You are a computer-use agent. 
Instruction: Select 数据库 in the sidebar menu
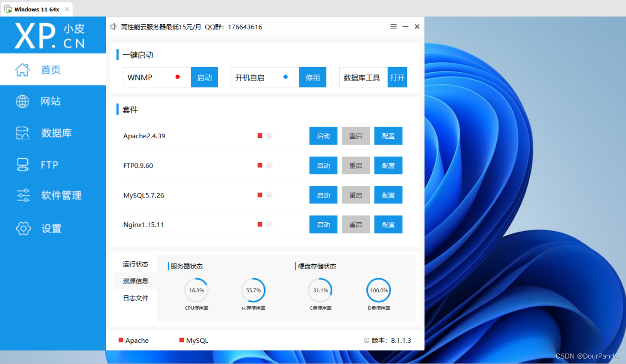click(x=53, y=133)
